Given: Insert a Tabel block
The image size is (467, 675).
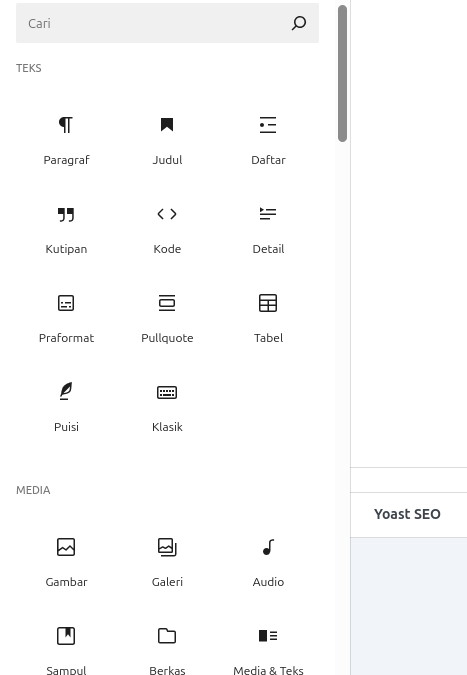Looking at the screenshot, I should (x=268, y=318).
